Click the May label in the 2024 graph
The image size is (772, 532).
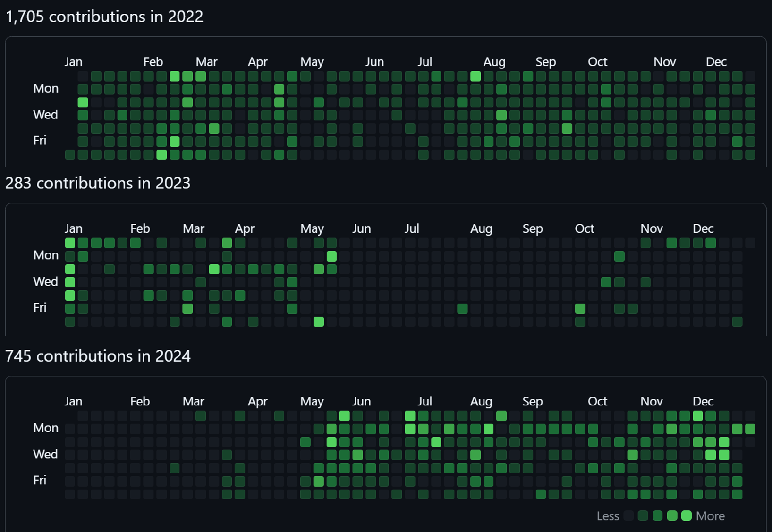point(312,401)
